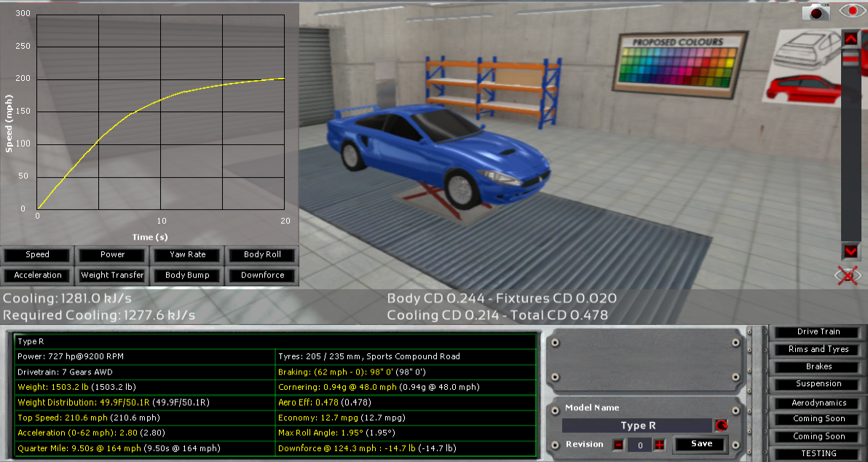Toggle the Downforce graph display
The image size is (868, 462).
(x=261, y=275)
